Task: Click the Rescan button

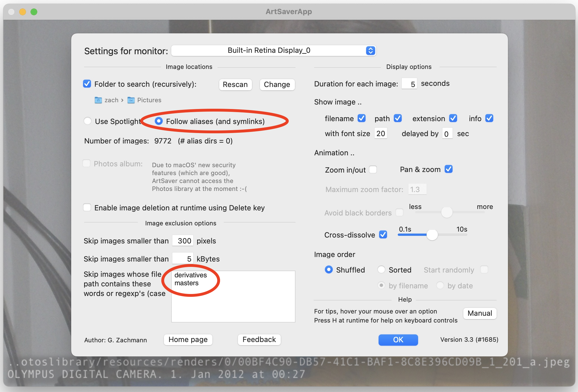Action: click(235, 84)
